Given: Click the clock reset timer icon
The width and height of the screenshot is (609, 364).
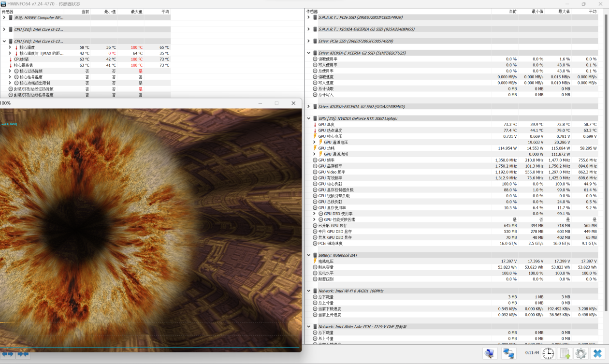Looking at the screenshot, I should click(x=548, y=353).
